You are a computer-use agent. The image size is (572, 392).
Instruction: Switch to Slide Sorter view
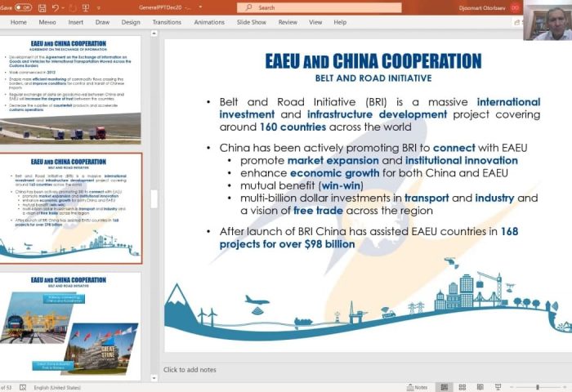(463, 387)
